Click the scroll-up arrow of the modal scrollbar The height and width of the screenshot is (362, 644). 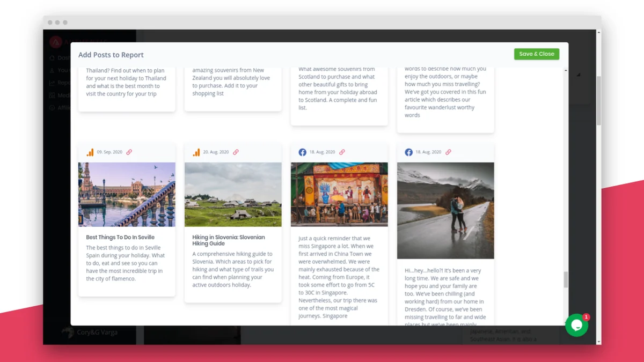pyautogui.click(x=566, y=70)
